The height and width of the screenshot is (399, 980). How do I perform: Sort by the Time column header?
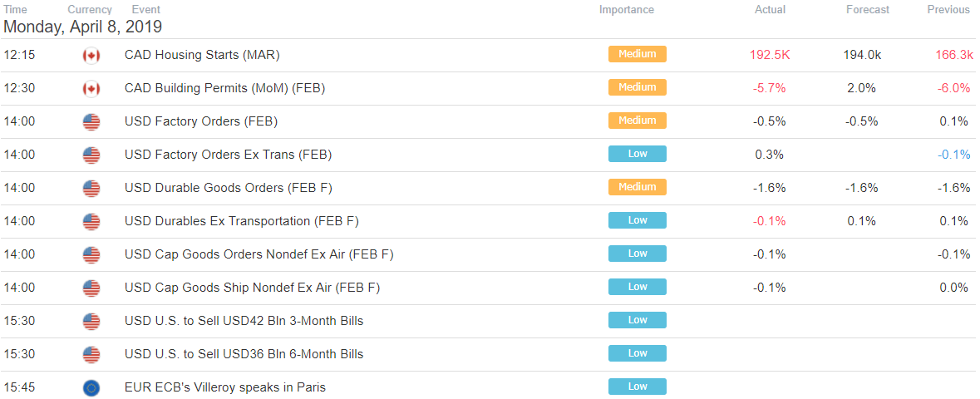click(x=16, y=9)
